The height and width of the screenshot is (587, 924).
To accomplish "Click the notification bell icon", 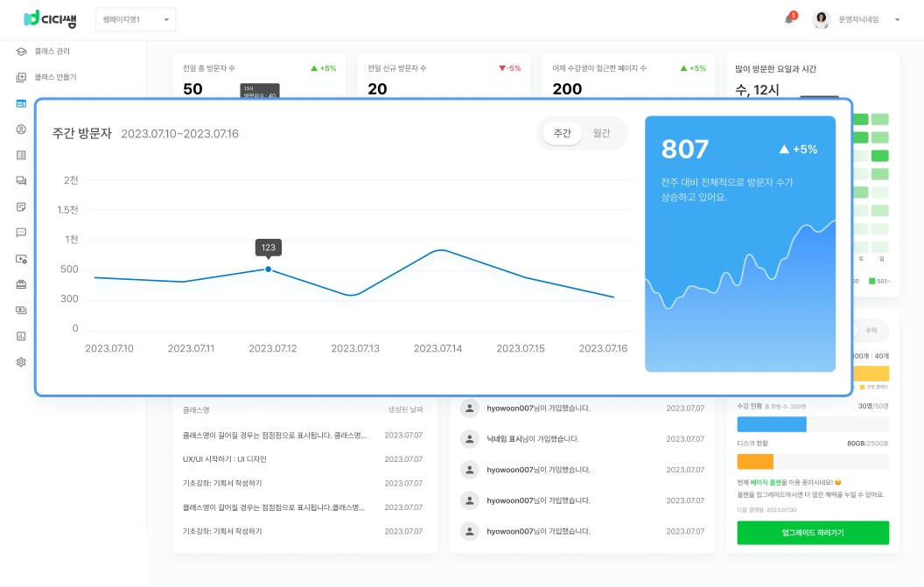I will click(x=788, y=19).
